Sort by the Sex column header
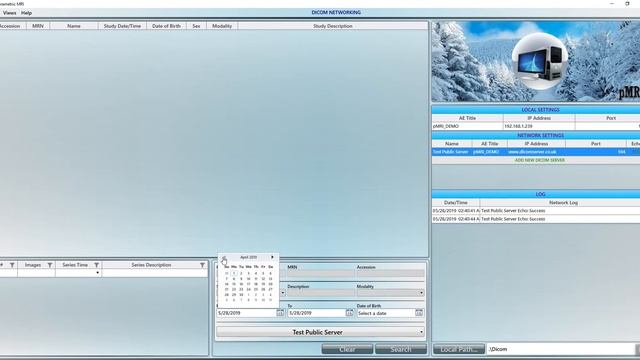Image resolution: width=640 pixels, height=360 pixels. click(196, 26)
